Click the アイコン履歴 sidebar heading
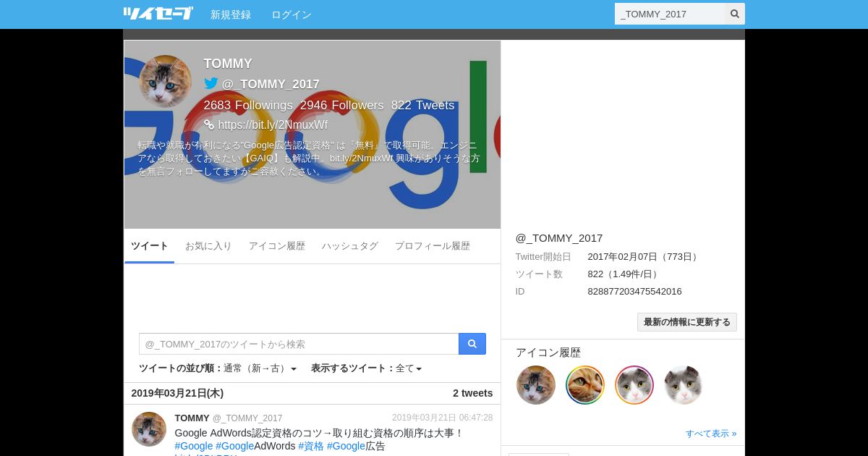 [x=548, y=352]
